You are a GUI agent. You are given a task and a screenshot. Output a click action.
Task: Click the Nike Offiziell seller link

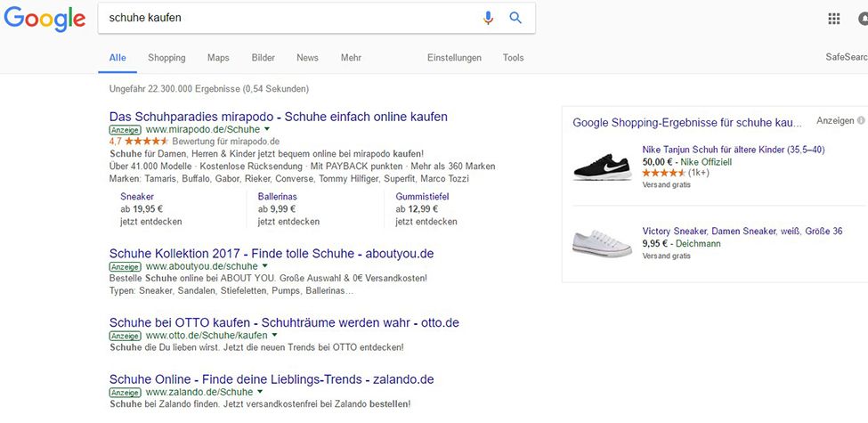(706, 162)
